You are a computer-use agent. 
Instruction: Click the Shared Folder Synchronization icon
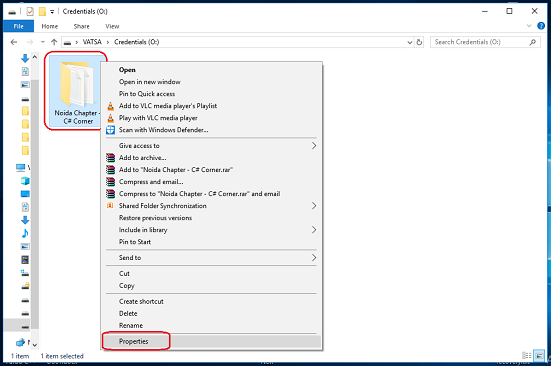point(110,205)
